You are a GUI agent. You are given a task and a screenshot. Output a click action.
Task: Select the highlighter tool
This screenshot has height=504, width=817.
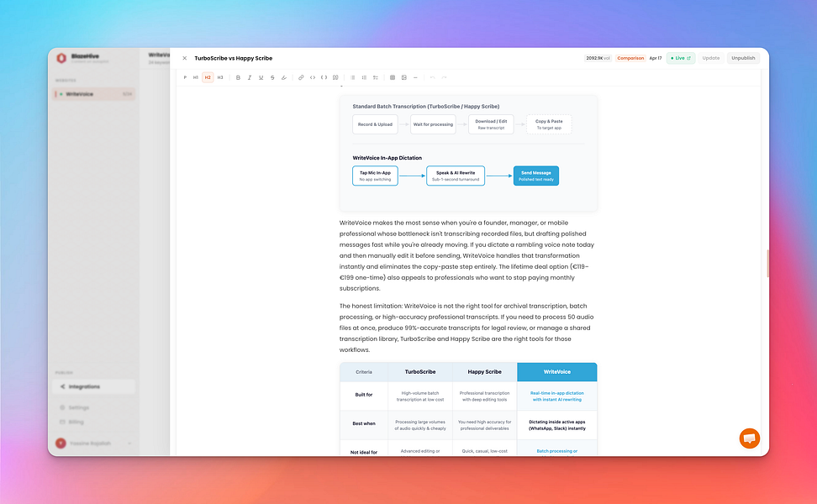pyautogui.click(x=284, y=77)
